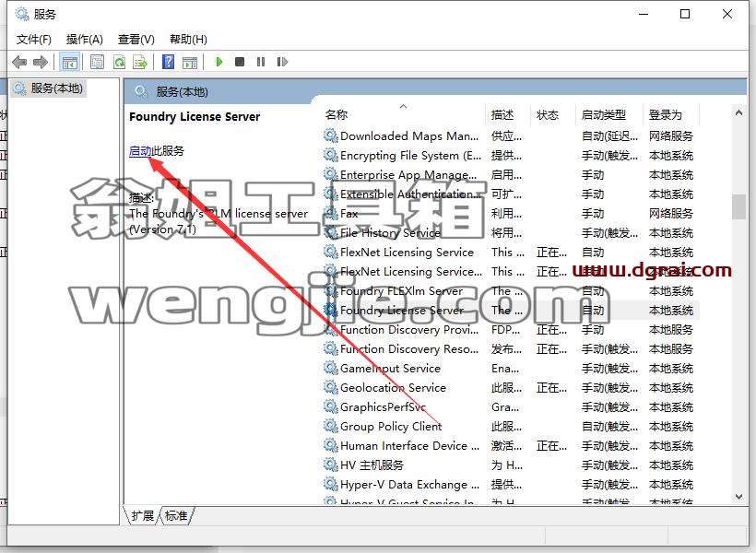Viewport: 756px width, 553px height.
Task: Click the Stop Service square icon
Action: click(x=240, y=62)
